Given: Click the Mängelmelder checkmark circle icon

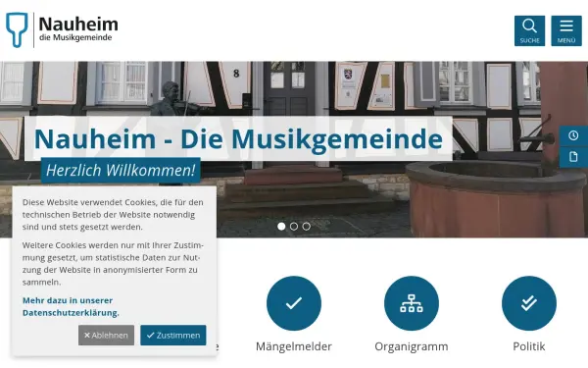Looking at the screenshot, I should [294, 303].
